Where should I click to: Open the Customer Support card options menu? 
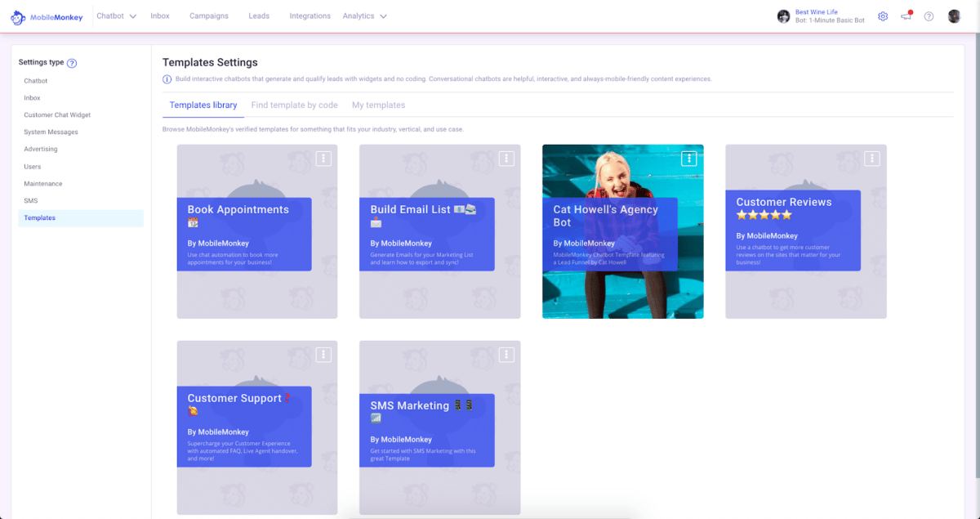[323, 355]
